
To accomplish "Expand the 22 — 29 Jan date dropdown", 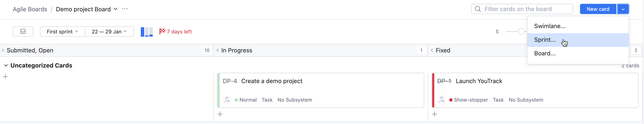I will tap(109, 32).
